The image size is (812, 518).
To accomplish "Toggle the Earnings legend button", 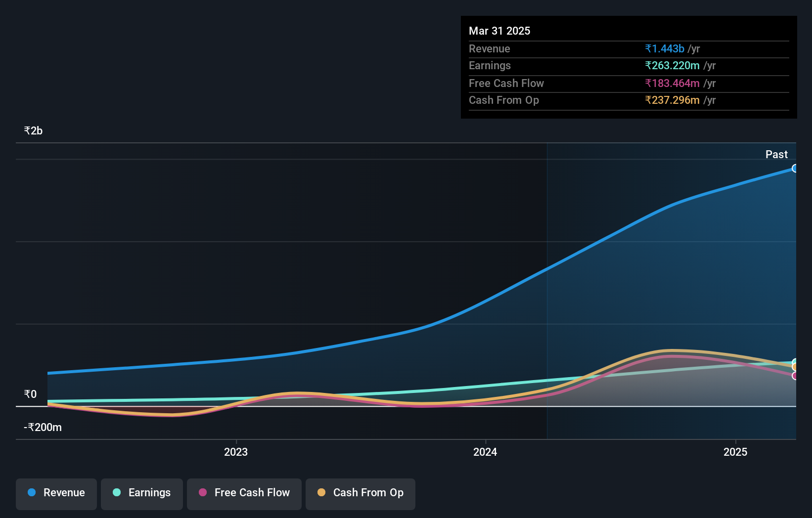I will [142, 494].
